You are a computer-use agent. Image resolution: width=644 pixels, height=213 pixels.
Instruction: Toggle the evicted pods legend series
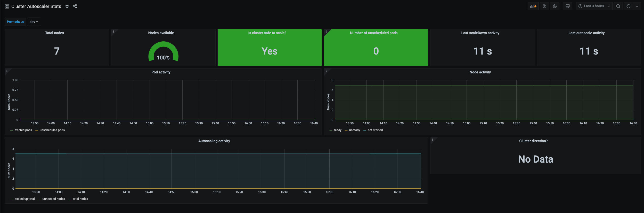pyautogui.click(x=23, y=130)
